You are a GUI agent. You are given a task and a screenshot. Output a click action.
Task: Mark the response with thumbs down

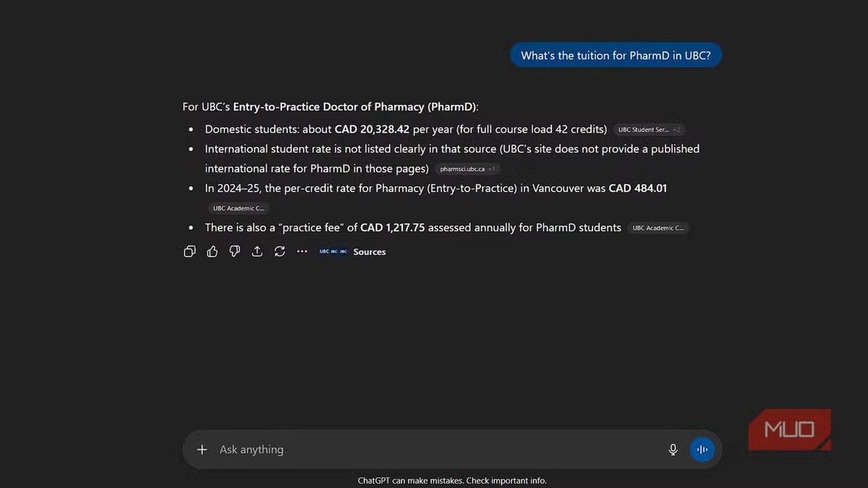(x=234, y=252)
